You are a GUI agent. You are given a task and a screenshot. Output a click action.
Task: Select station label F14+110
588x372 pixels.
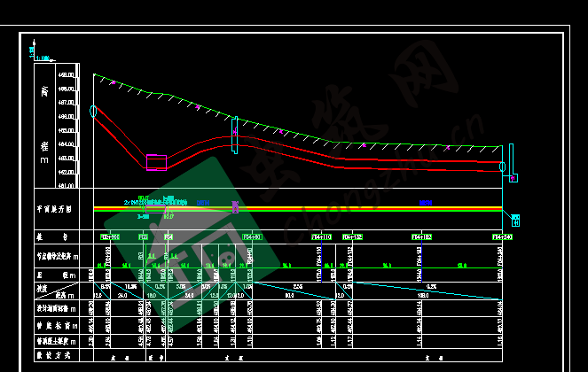coord(321,237)
